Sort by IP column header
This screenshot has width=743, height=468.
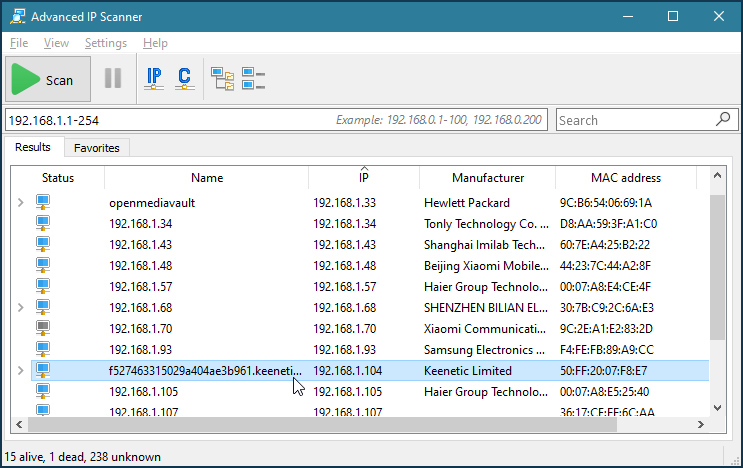(x=363, y=178)
